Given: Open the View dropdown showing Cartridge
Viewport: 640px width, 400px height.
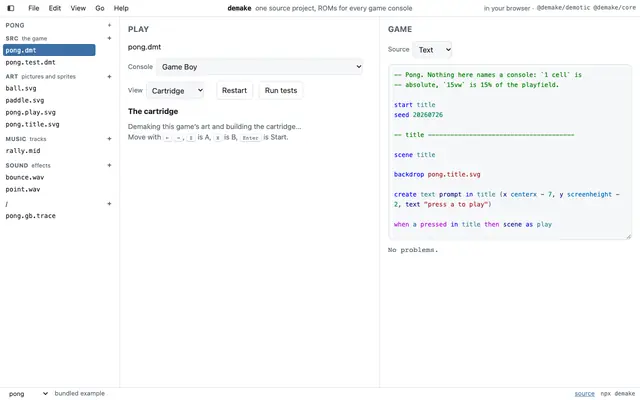Looking at the screenshot, I should 176,91.
